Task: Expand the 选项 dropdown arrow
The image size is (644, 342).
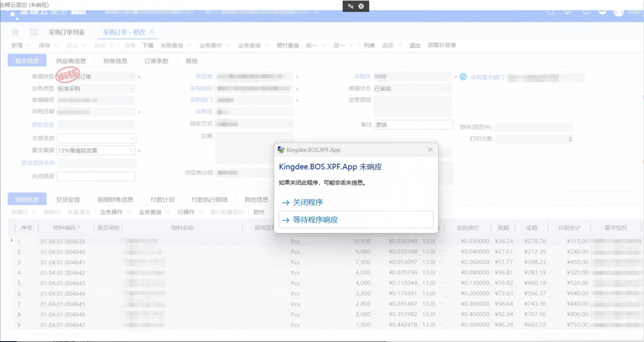Action: click(x=400, y=45)
